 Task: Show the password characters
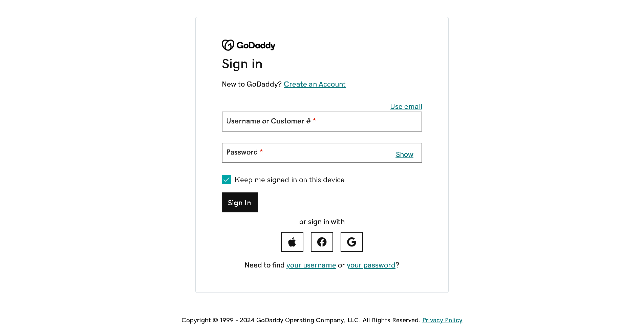[405, 155]
